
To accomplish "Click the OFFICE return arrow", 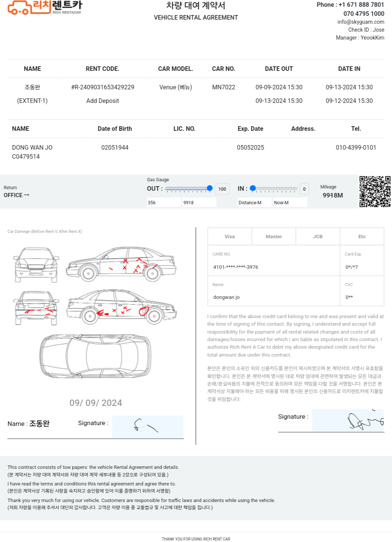I will (26, 195).
